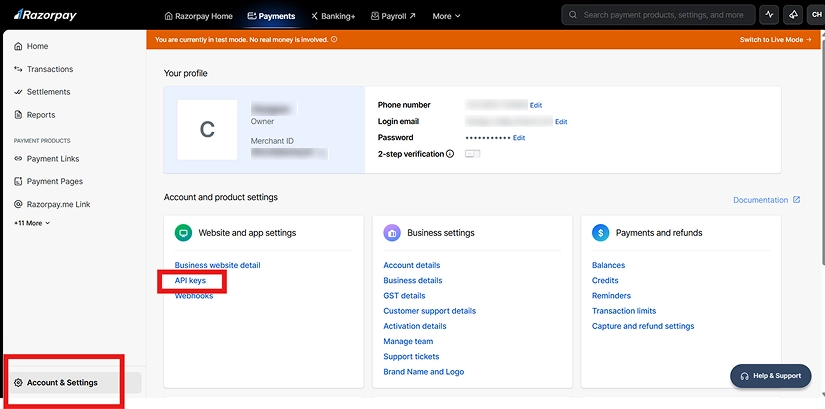Click the Business settings purple icon

[392, 233]
